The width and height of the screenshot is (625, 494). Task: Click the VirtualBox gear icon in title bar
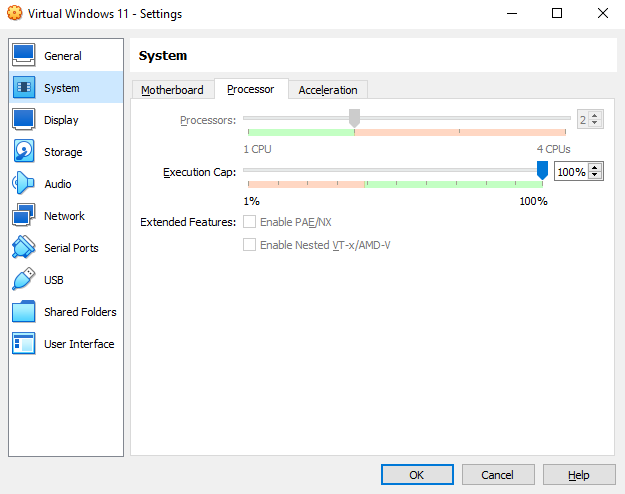pyautogui.click(x=15, y=13)
